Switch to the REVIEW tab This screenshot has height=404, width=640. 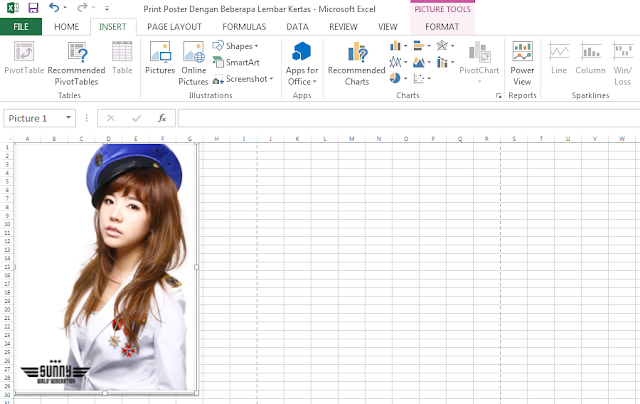point(343,27)
